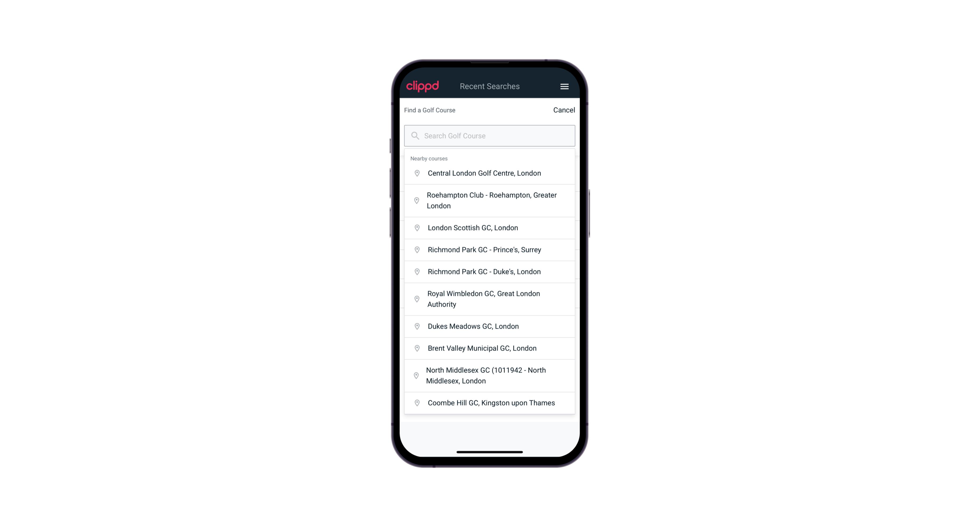Select Richmond Park GC - Duke's, London
980x527 pixels.
point(490,271)
